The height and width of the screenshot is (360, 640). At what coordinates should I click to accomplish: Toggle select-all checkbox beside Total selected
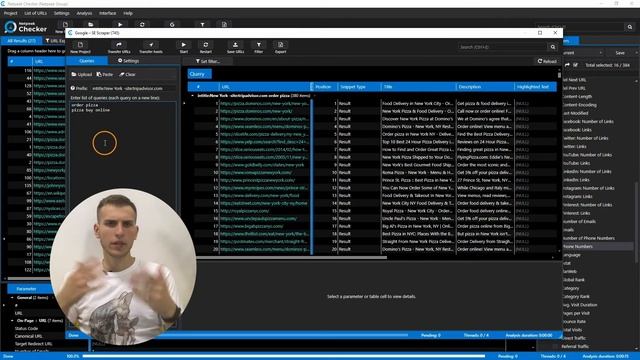point(576,65)
